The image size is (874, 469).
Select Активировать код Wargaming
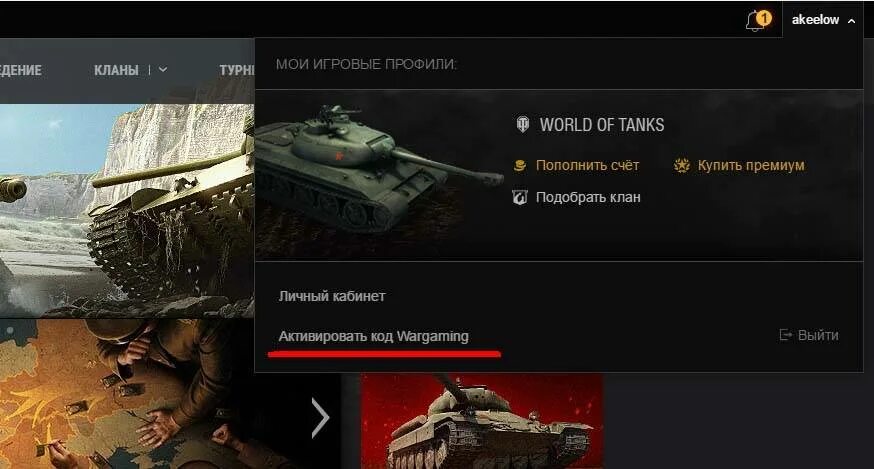373,336
